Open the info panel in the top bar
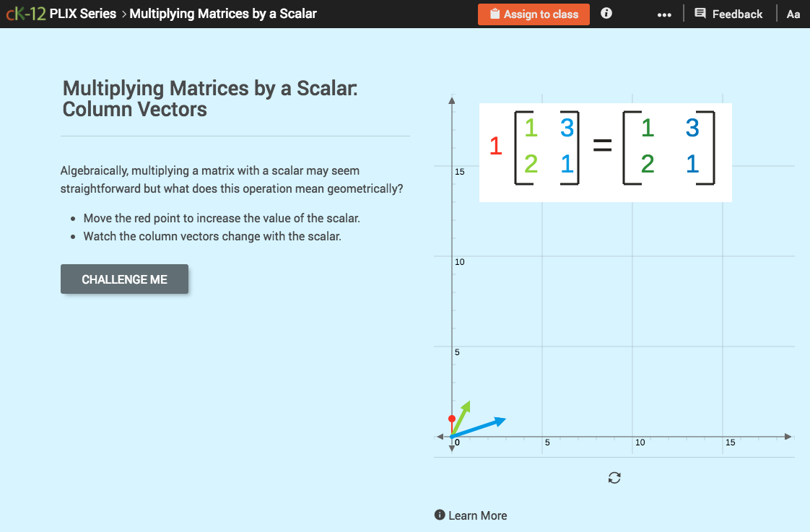Screen dimensions: 810x532 point(606,13)
